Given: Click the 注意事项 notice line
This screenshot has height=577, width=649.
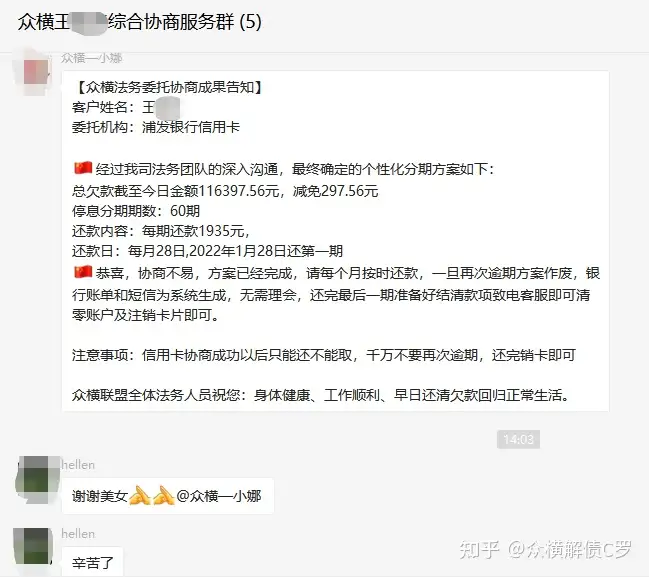Looking at the screenshot, I should tap(324, 355).
